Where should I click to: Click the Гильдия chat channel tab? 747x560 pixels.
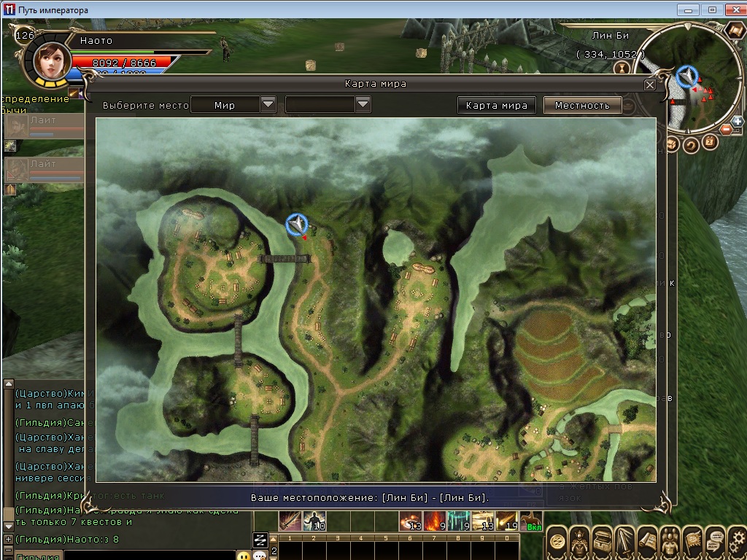point(38,556)
